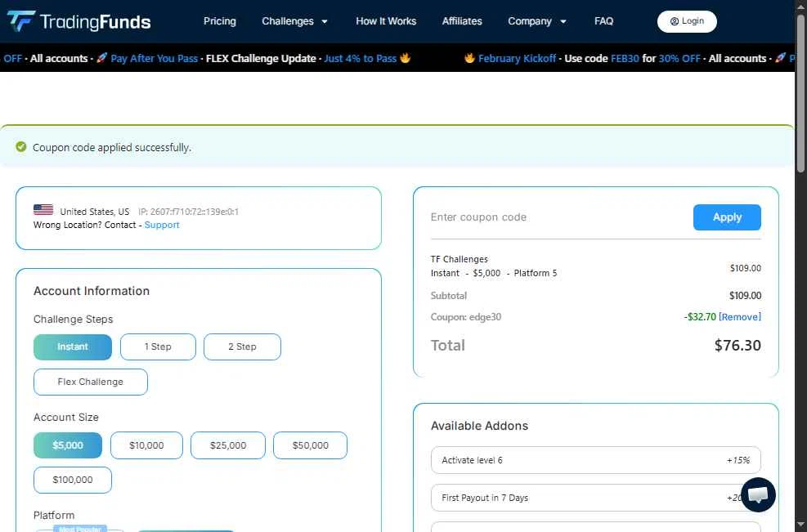The height and width of the screenshot is (532, 807).
Task: Click the Just 4% to Pass text
Action: point(361,59)
